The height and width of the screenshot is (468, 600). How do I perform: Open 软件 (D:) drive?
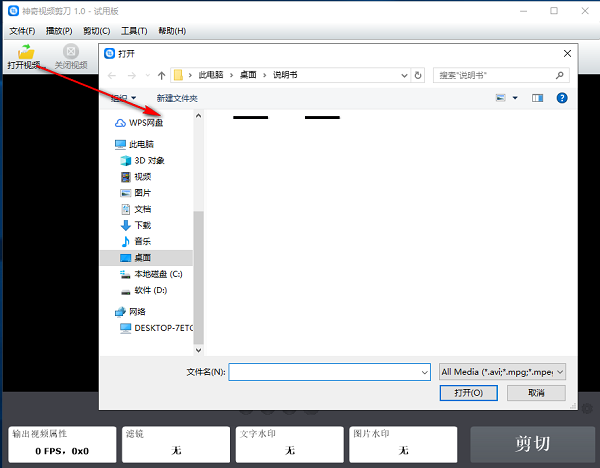[150, 290]
